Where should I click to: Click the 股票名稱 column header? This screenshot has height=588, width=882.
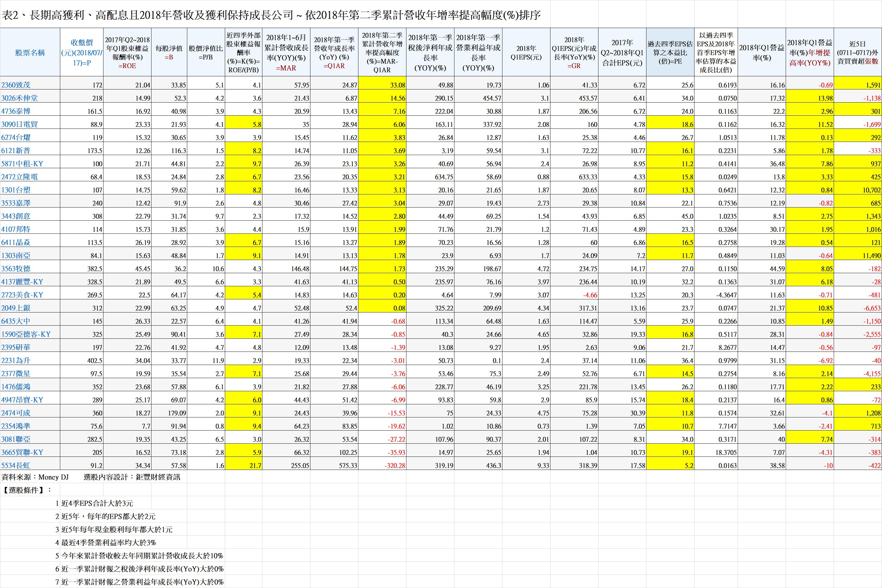[30, 53]
